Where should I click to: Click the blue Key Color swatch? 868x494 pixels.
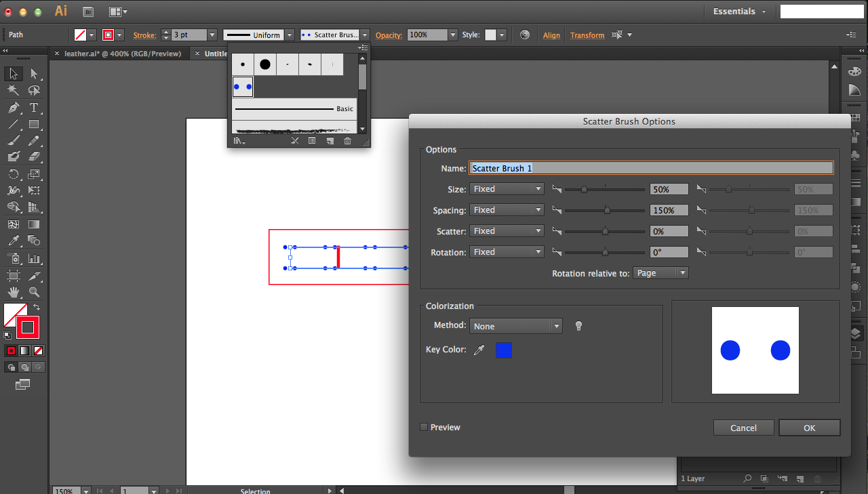(503, 350)
